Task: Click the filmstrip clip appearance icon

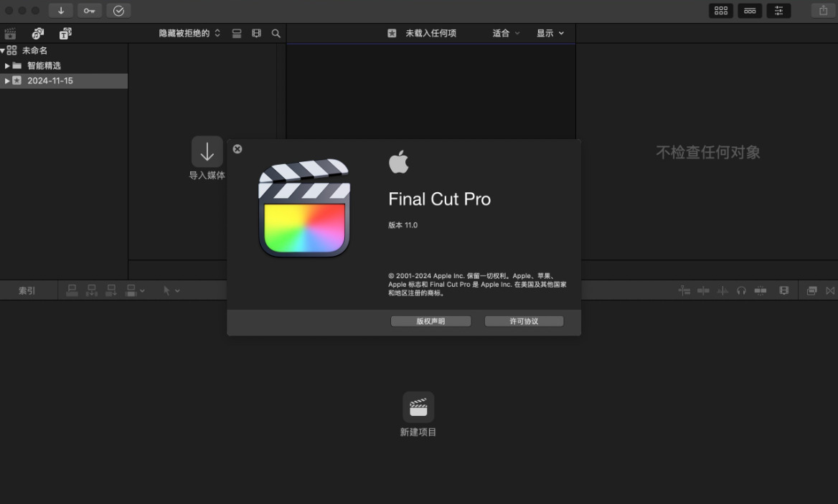Action: (x=257, y=33)
